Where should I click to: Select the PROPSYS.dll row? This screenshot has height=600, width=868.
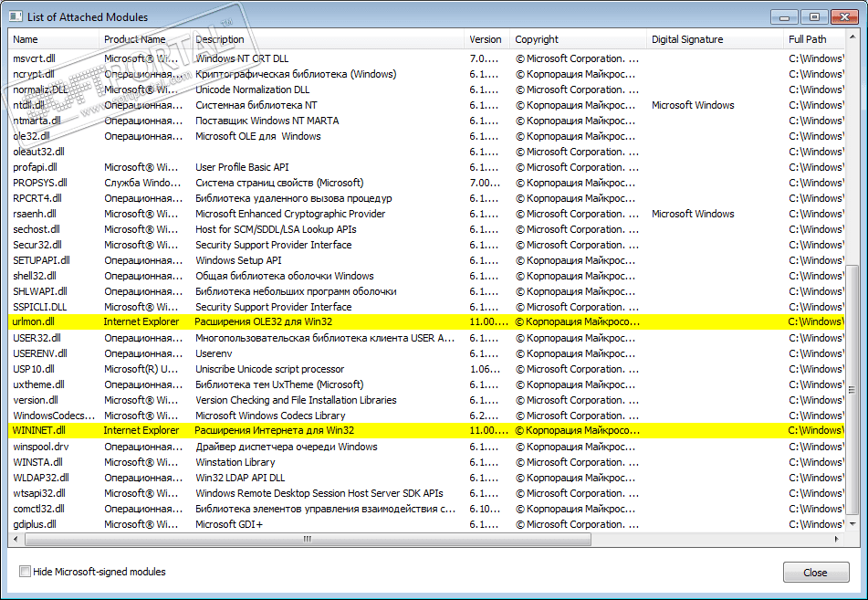pyautogui.click(x=426, y=183)
